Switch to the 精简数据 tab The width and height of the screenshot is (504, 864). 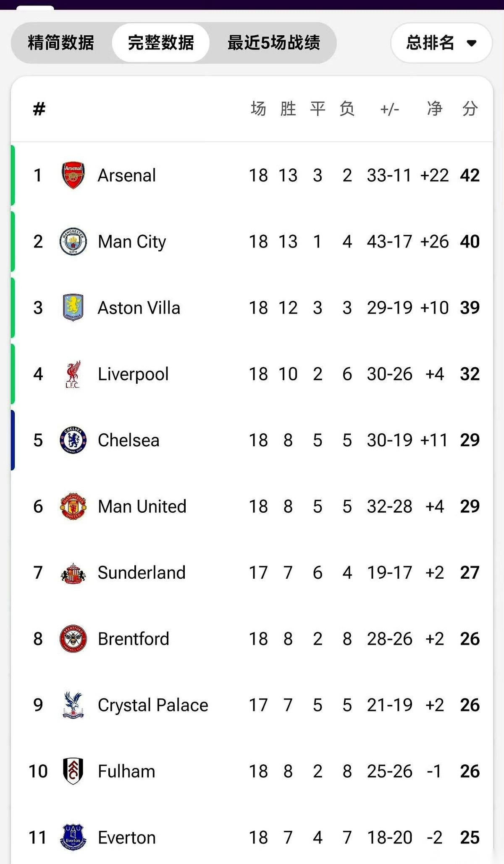pyautogui.click(x=61, y=43)
